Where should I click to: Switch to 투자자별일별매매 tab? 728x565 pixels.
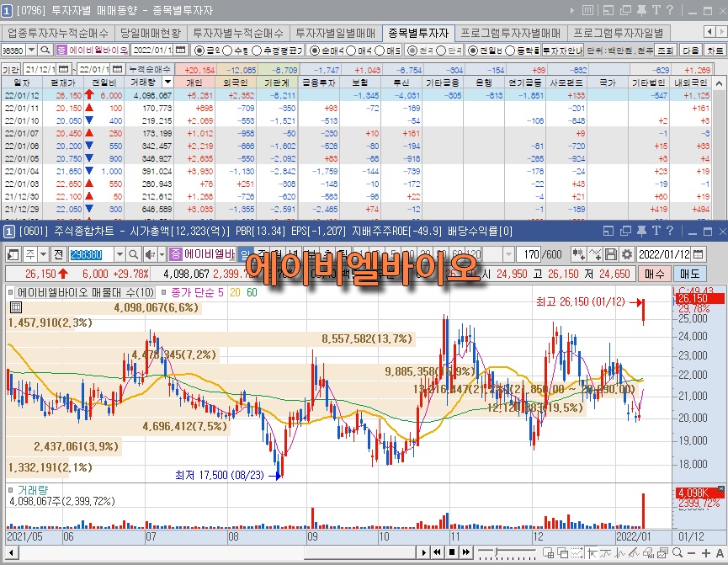click(336, 33)
